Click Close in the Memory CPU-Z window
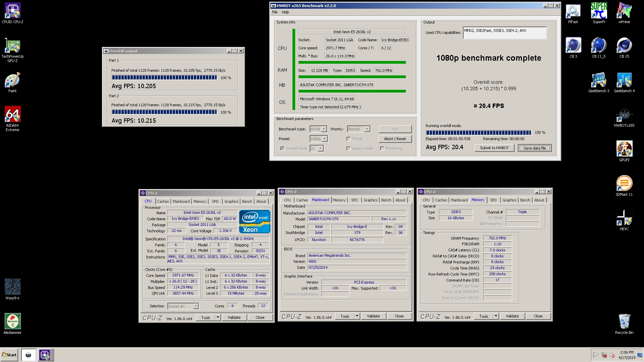Screen dimensions: 644x362 (538, 316)
